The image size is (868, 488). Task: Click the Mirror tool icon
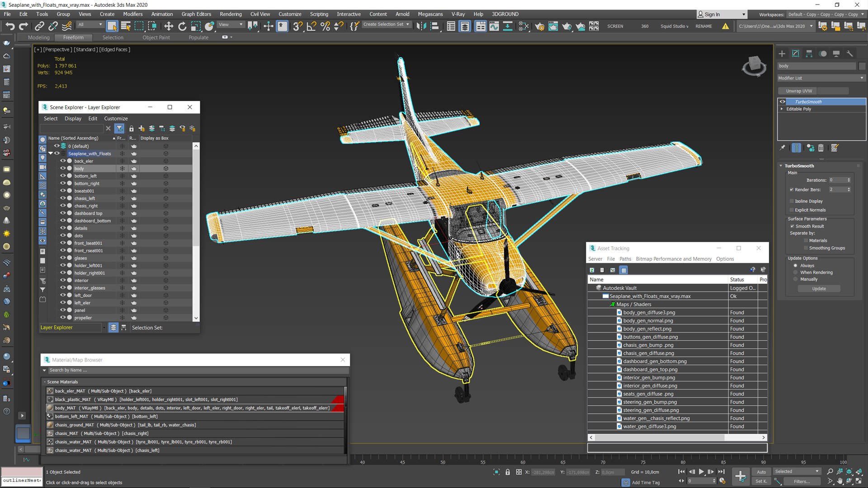pyautogui.click(x=421, y=26)
